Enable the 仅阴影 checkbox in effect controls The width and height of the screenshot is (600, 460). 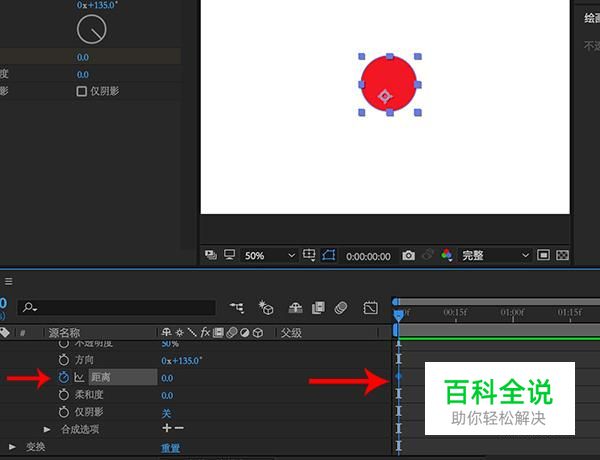(x=82, y=91)
